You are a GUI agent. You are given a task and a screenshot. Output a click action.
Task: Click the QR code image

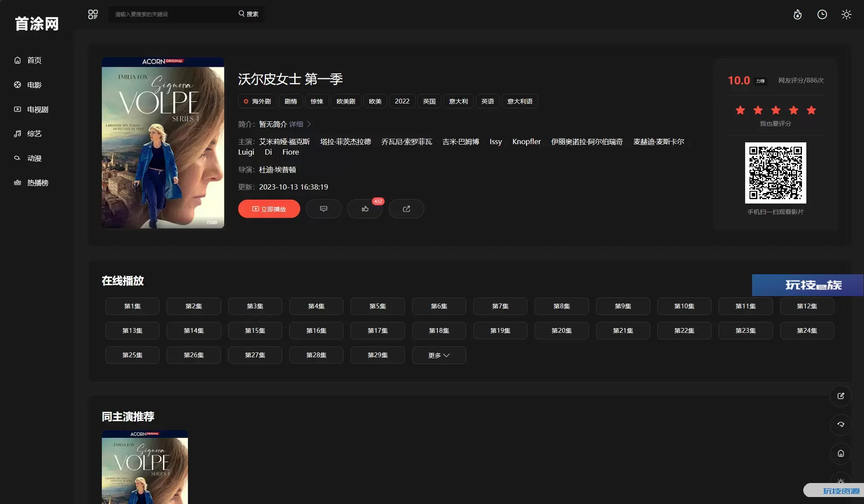tap(776, 173)
